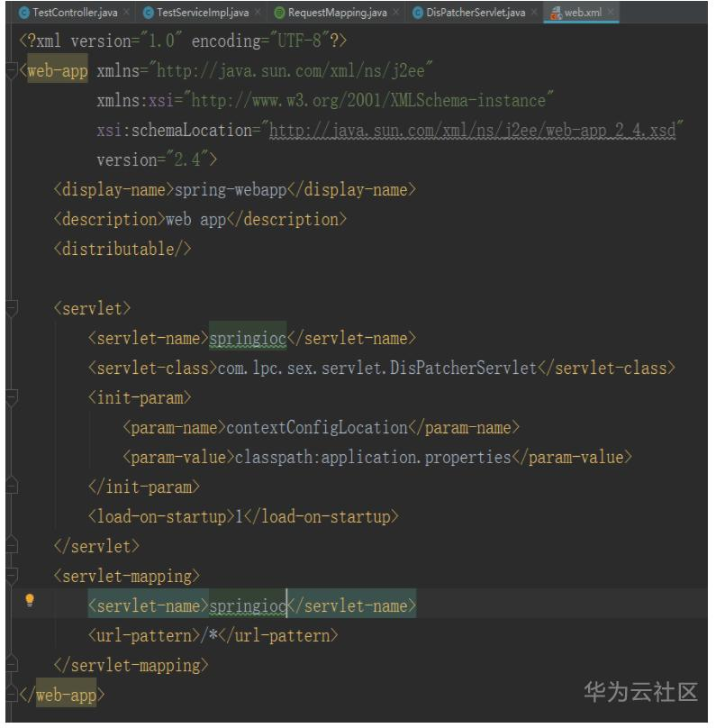This screenshot has height=728, width=716.
Task: Open the TestServiceImpl.java tab
Action: [203, 13]
